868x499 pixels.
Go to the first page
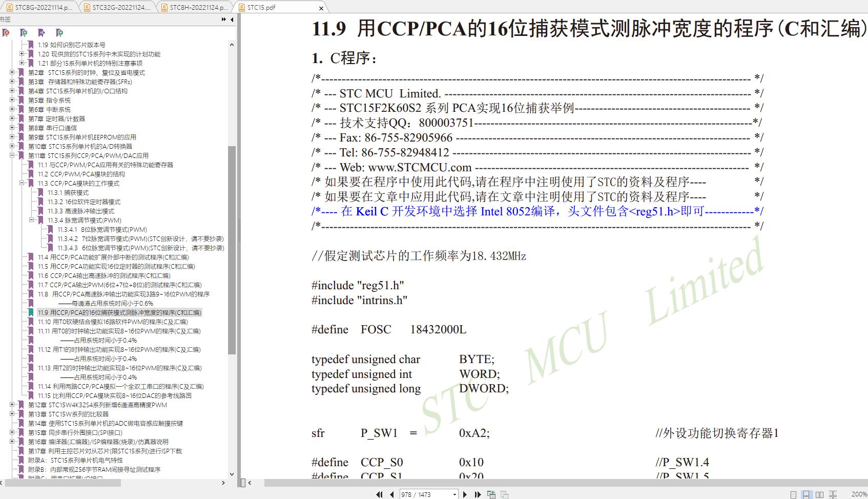379,494
